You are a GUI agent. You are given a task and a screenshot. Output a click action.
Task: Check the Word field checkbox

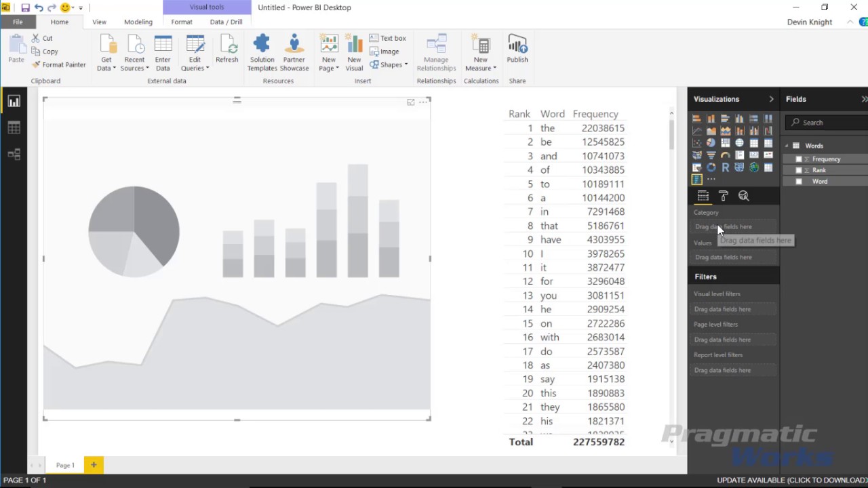[799, 182]
